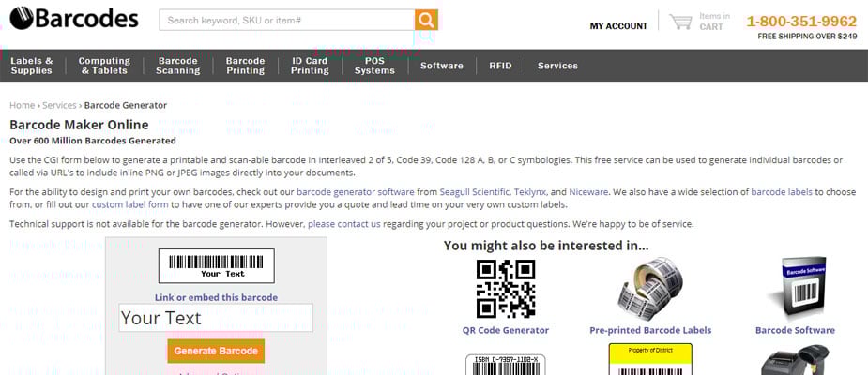Click the Generate Barcode button
Viewport: 868px width, 375px height.
pyautogui.click(x=216, y=351)
